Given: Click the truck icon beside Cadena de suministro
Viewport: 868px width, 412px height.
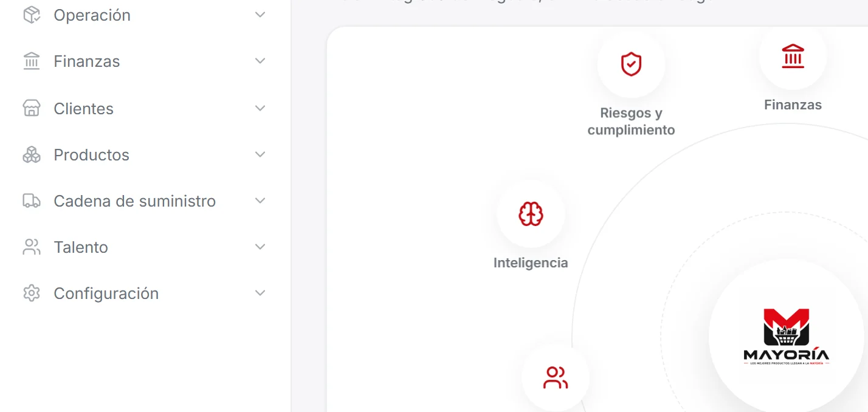Looking at the screenshot, I should coord(32,201).
